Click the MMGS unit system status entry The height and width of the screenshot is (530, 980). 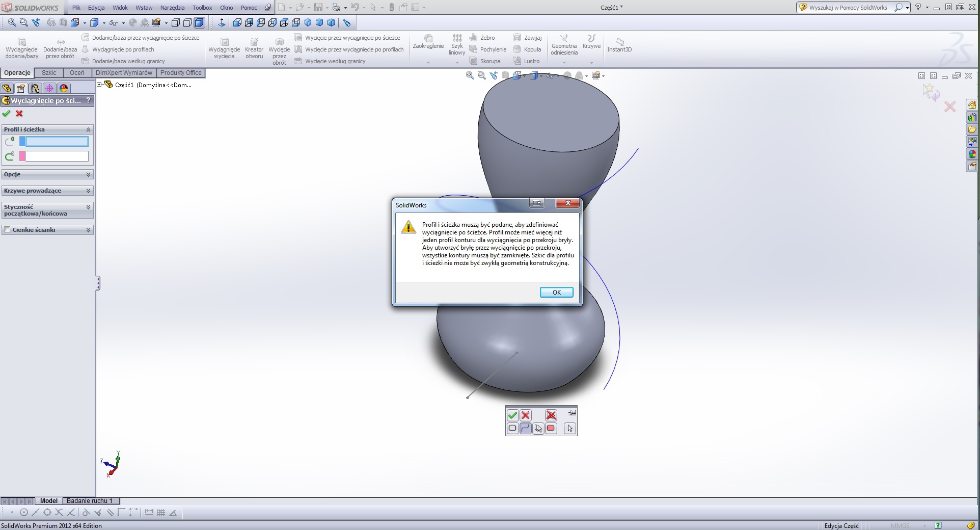900,525
